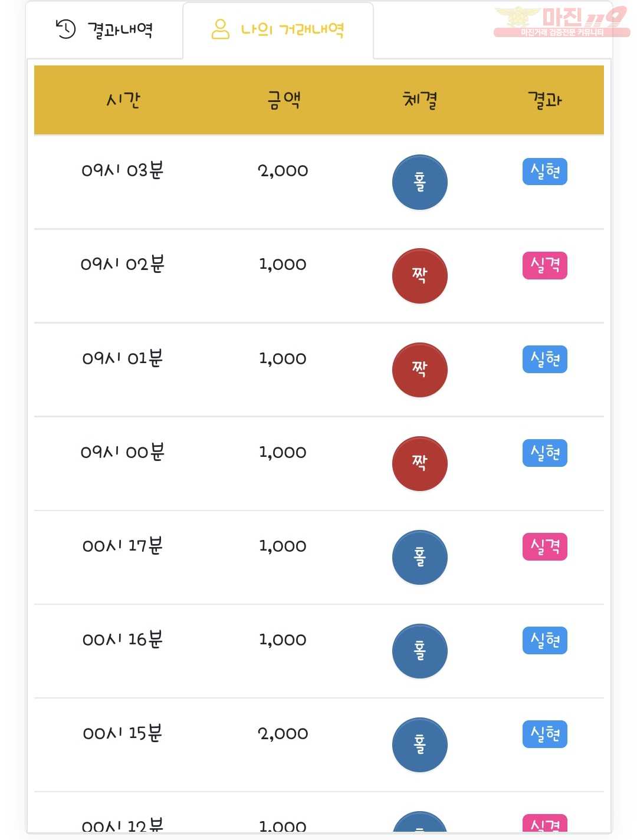637x840 pixels.
Task: Click the red 짝 circle for 09시 01분
Action: pyautogui.click(x=419, y=370)
